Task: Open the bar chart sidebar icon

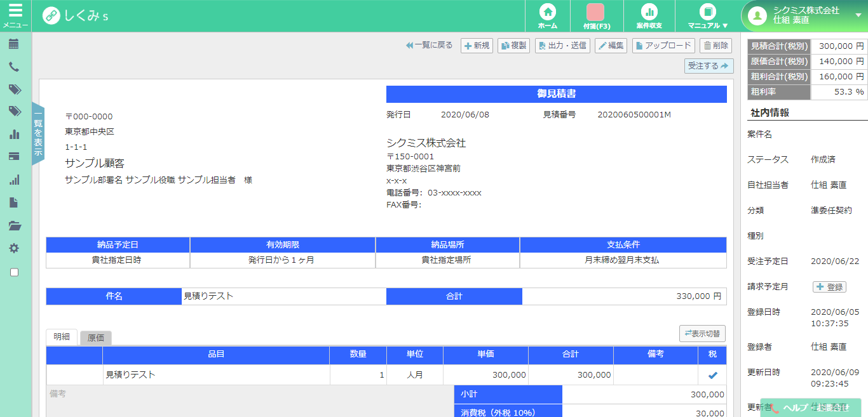Action: (14, 135)
